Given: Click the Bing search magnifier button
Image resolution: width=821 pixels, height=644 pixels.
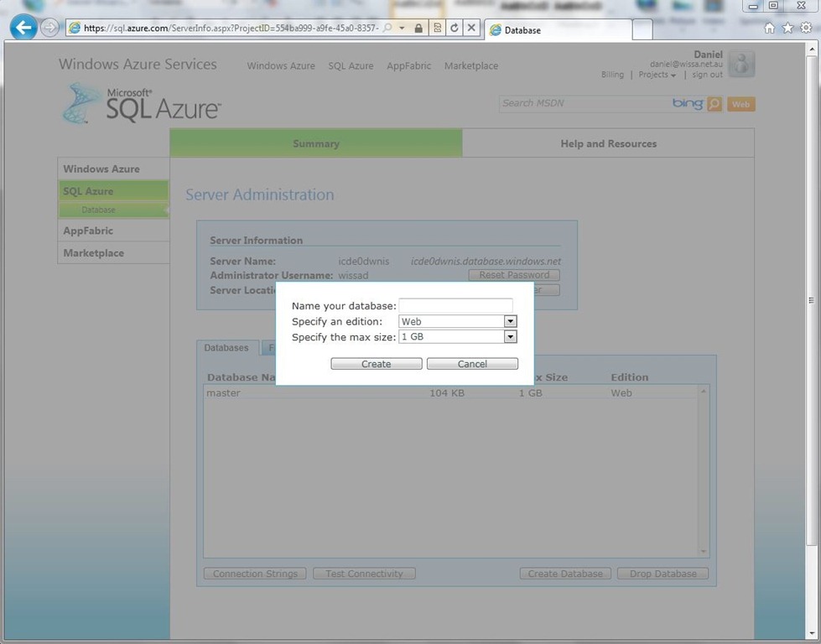Looking at the screenshot, I should click(x=714, y=104).
